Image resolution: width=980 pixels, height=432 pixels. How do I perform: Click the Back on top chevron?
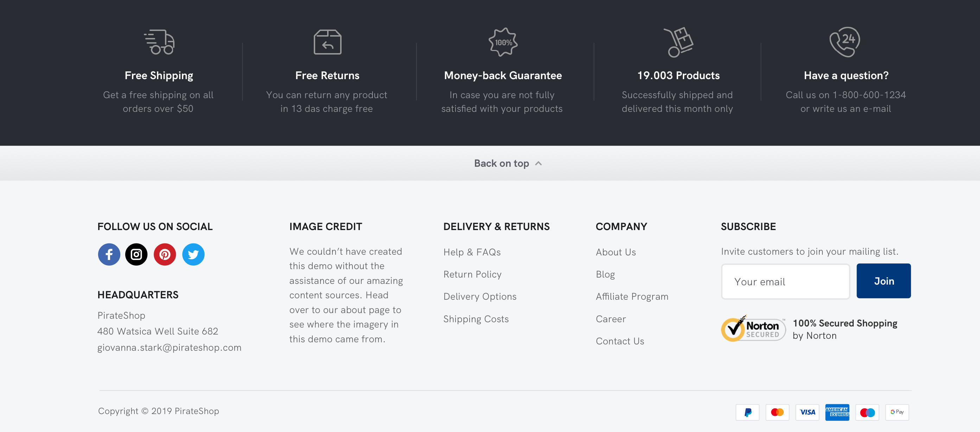tap(538, 164)
